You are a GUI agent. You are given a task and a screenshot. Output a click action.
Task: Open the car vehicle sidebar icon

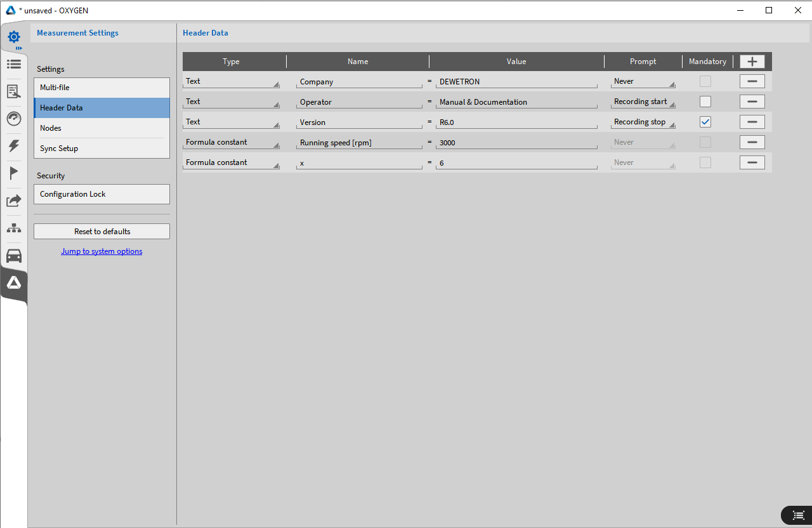pos(14,256)
